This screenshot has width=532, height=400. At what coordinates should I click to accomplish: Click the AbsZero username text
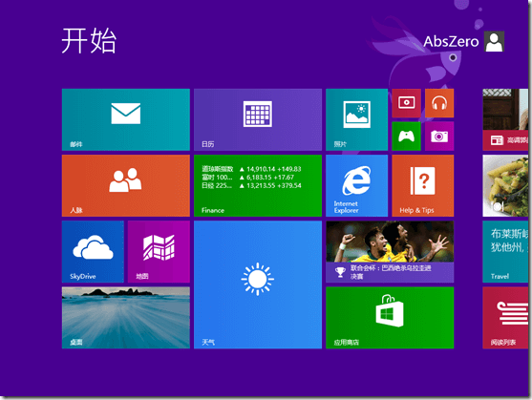(x=451, y=42)
